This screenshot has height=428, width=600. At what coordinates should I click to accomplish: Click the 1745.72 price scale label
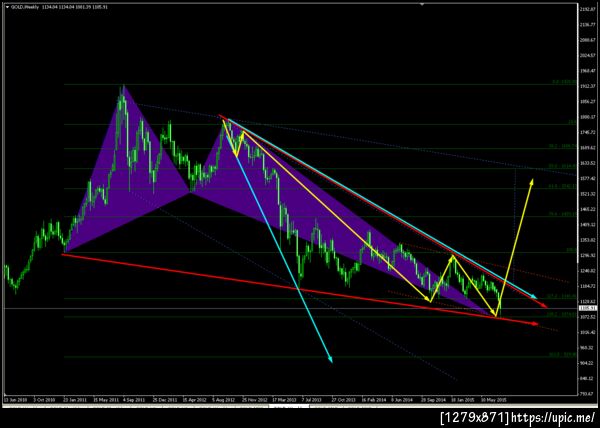click(x=587, y=132)
